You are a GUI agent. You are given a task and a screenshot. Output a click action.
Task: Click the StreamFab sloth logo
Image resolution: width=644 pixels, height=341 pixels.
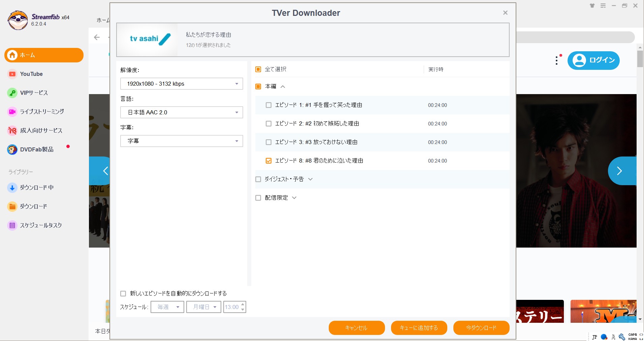(x=18, y=20)
